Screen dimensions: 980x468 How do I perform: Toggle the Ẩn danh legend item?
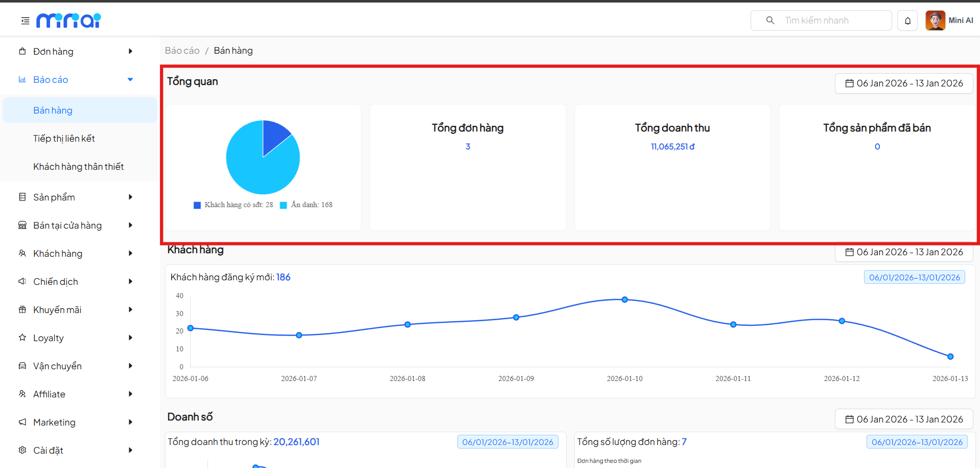[x=307, y=205]
